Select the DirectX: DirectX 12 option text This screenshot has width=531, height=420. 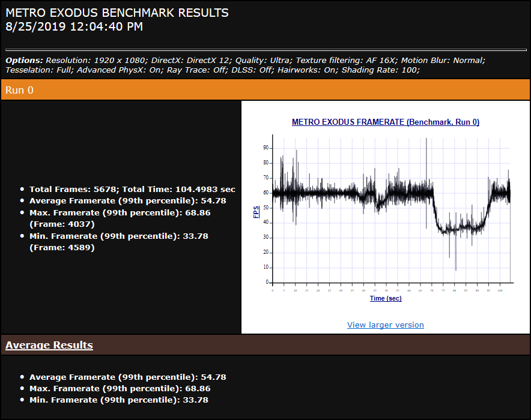click(192, 61)
